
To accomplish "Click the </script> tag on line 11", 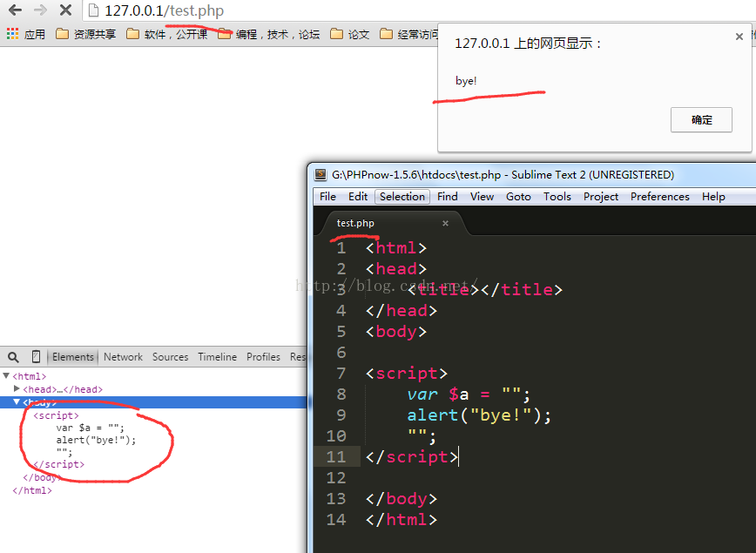I will tap(412, 456).
